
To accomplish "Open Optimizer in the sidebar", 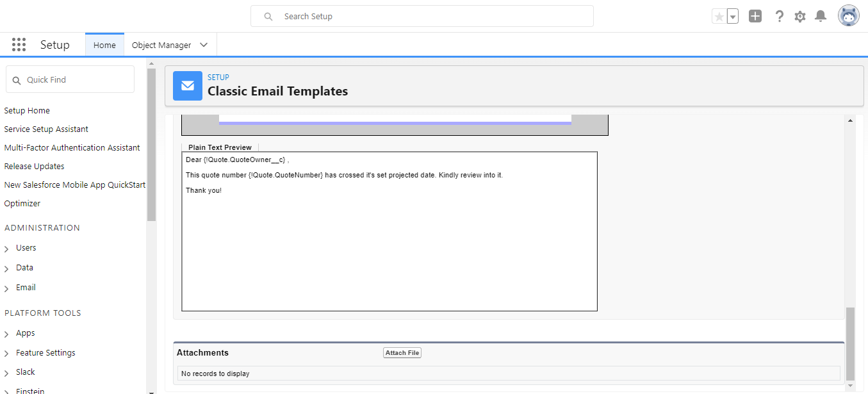I will click(22, 204).
